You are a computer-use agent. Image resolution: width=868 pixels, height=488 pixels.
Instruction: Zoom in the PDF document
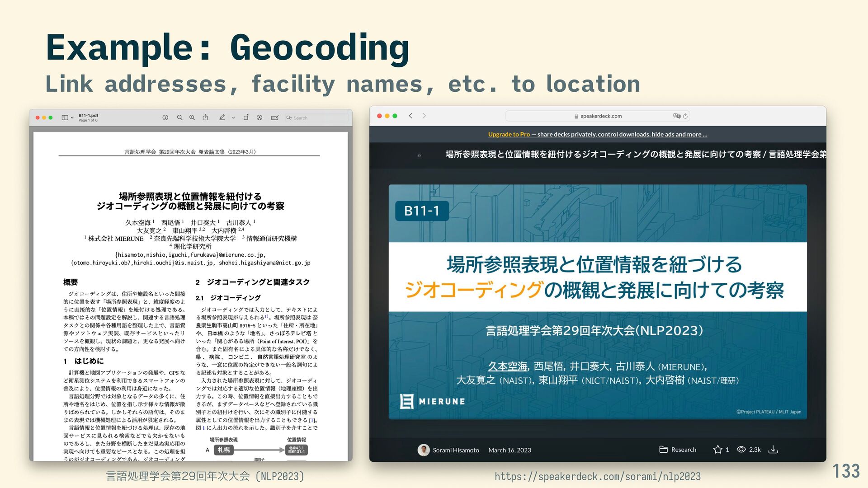tap(192, 117)
